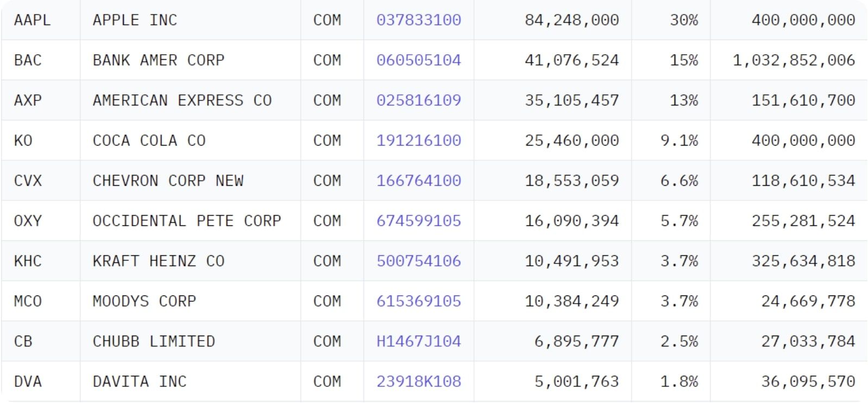The height and width of the screenshot is (403, 868).
Task: Click the value 10,491,953 in KHC row
Action: pyautogui.click(x=572, y=261)
